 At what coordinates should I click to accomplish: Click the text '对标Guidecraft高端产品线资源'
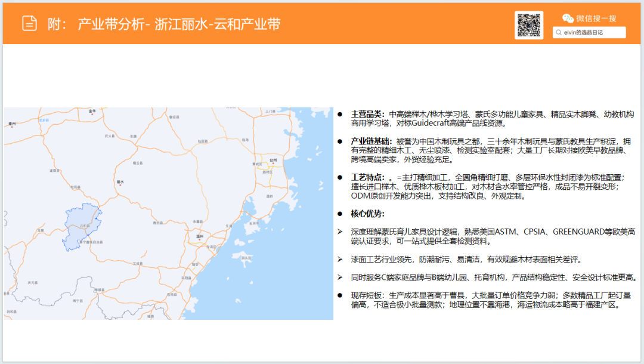click(x=450, y=124)
